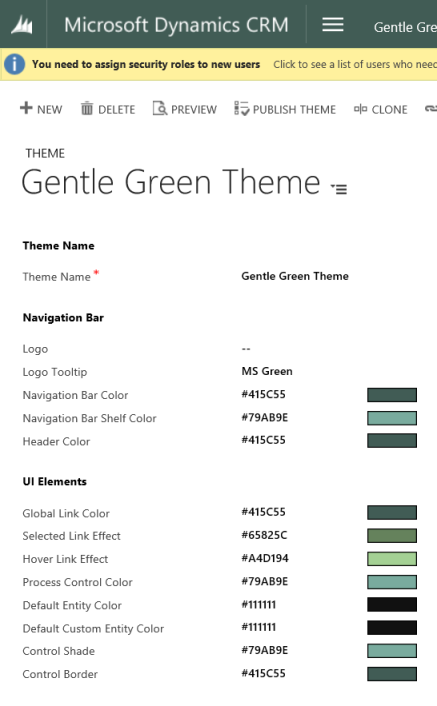This screenshot has height=706, width=437.
Task: Edit Global Link Color hex value
Action: pyautogui.click(x=264, y=512)
